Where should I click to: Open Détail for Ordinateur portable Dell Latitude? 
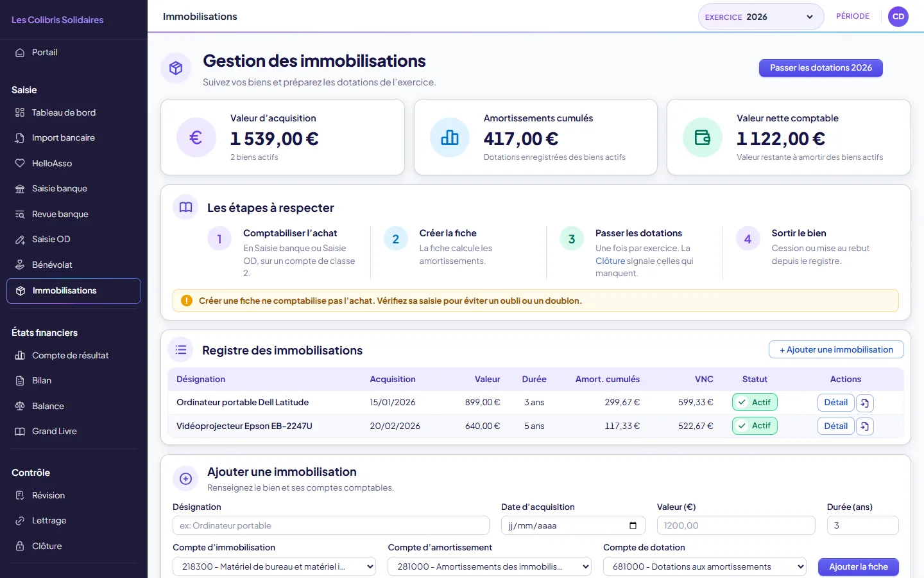point(836,403)
